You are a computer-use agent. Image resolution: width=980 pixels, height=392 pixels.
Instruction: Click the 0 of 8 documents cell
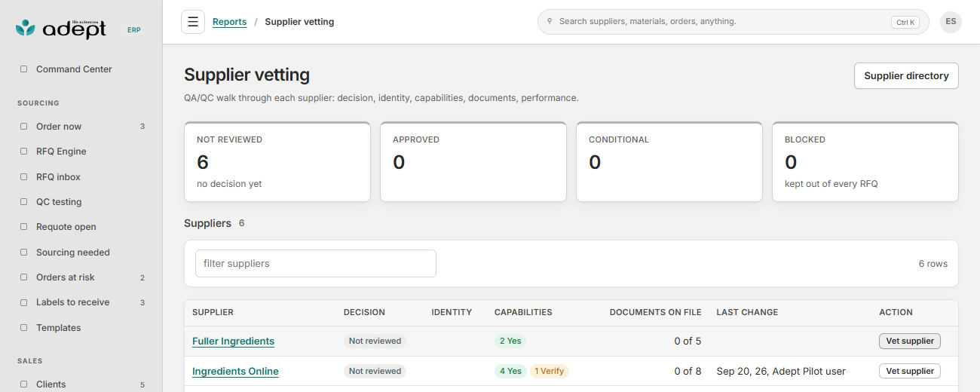point(688,372)
